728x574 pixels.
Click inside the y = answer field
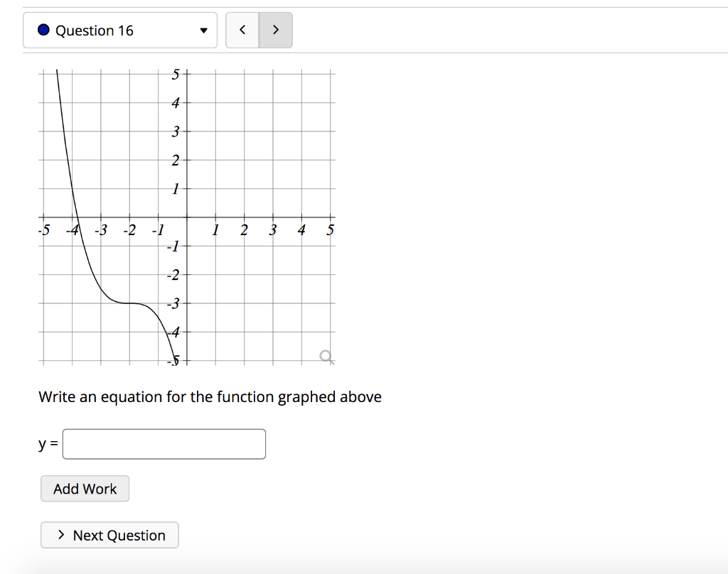(164, 444)
